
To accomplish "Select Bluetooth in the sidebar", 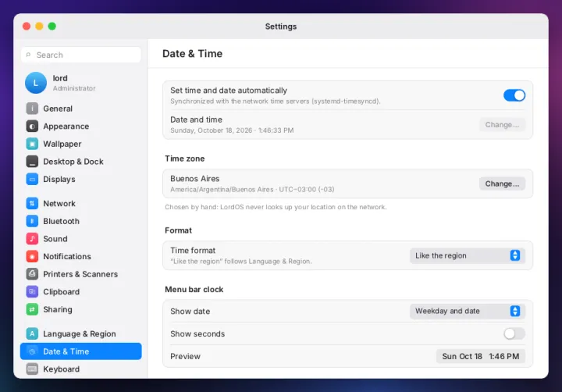I will coord(80,221).
